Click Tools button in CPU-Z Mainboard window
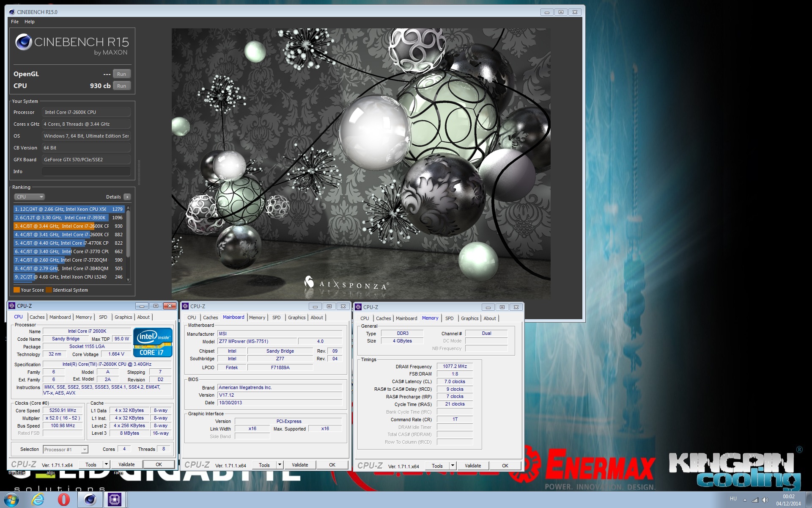This screenshot has width=812, height=508. pos(264,465)
